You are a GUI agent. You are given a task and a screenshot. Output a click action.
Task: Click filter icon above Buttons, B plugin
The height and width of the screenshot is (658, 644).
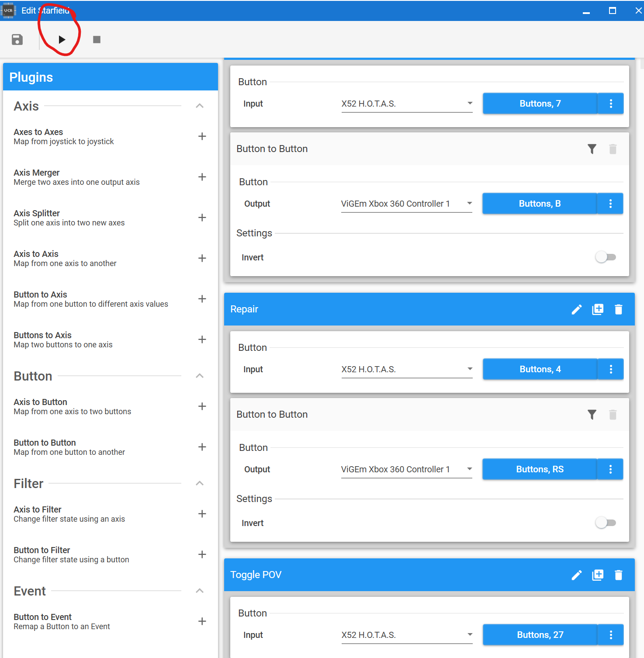(592, 149)
